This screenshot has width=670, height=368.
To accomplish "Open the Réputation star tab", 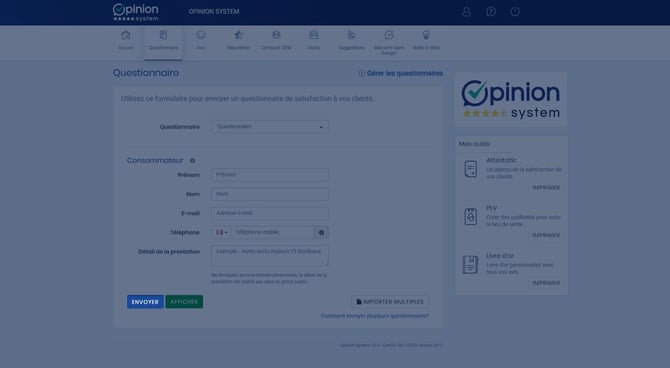I will (238, 41).
